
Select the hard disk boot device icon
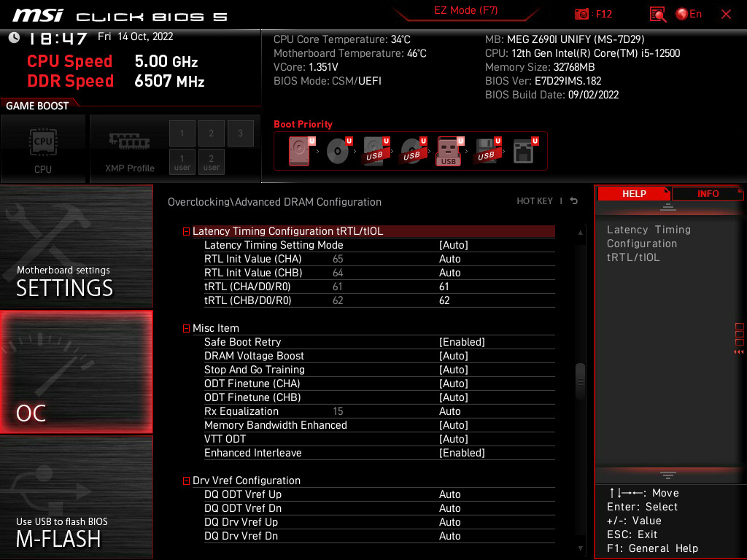click(x=301, y=150)
